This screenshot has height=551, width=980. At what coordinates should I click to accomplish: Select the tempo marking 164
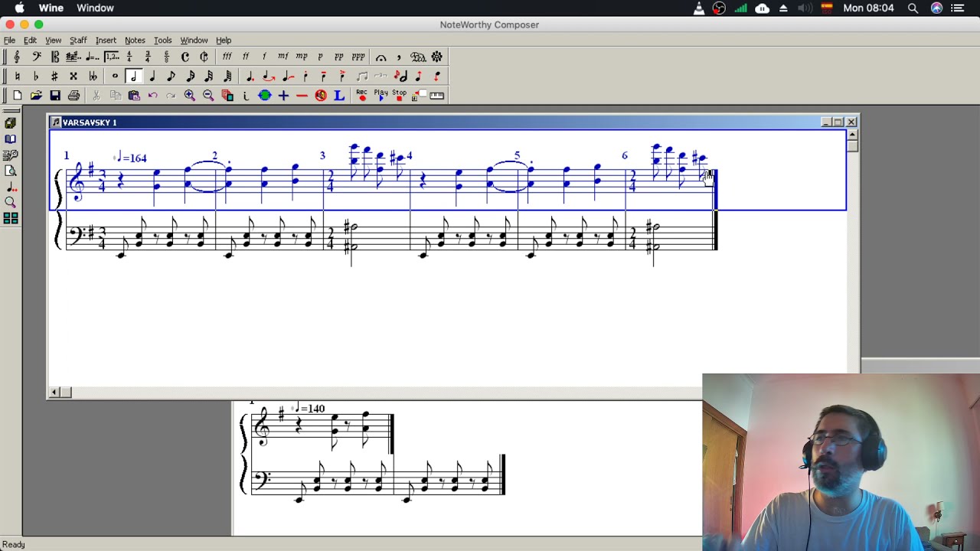point(131,158)
